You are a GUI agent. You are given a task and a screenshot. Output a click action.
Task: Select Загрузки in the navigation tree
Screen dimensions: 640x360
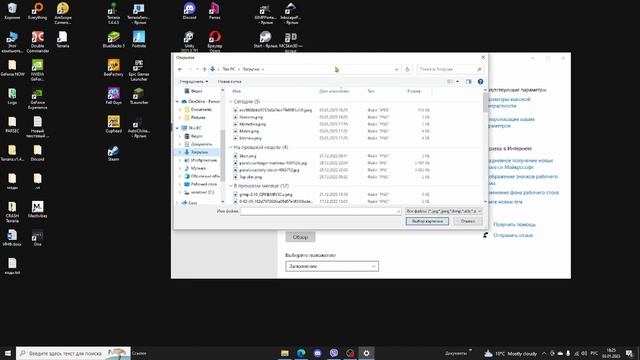tap(199, 152)
